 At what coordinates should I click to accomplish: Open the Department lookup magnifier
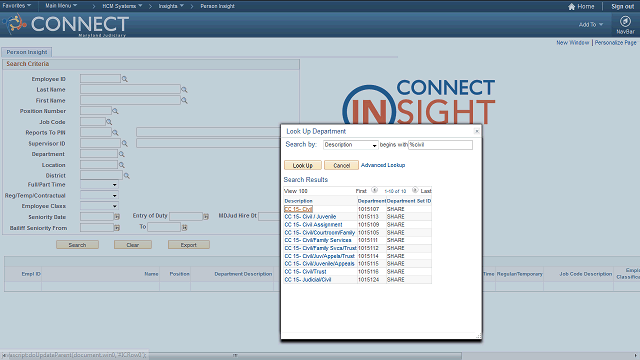pyautogui.click(x=121, y=154)
